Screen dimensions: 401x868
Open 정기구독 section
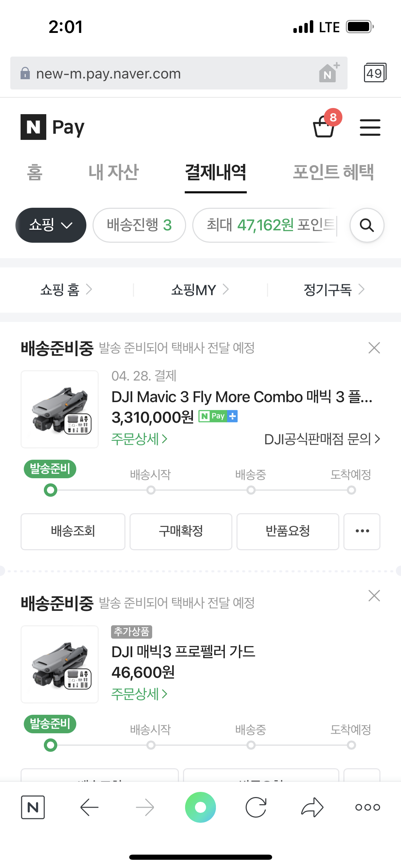[333, 290]
